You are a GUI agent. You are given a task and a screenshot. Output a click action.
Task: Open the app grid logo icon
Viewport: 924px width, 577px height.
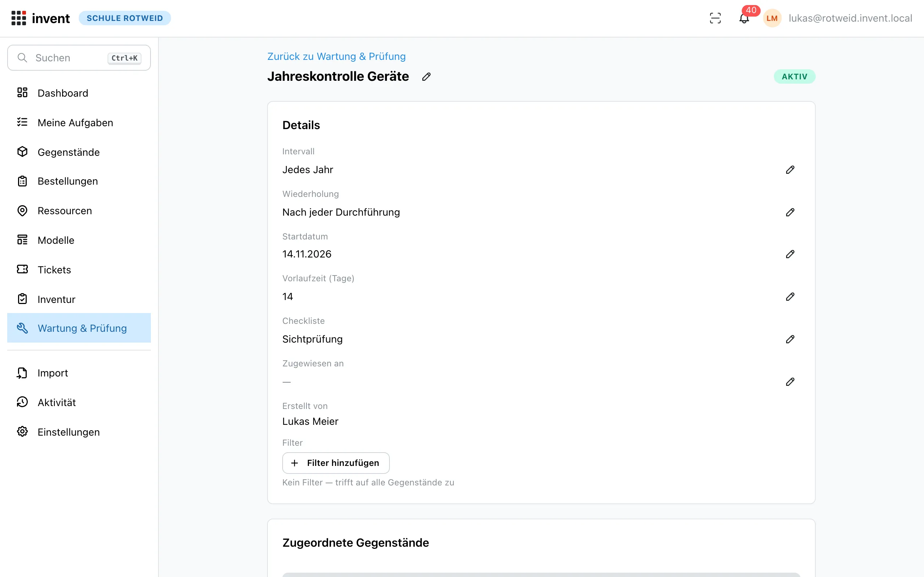(19, 18)
